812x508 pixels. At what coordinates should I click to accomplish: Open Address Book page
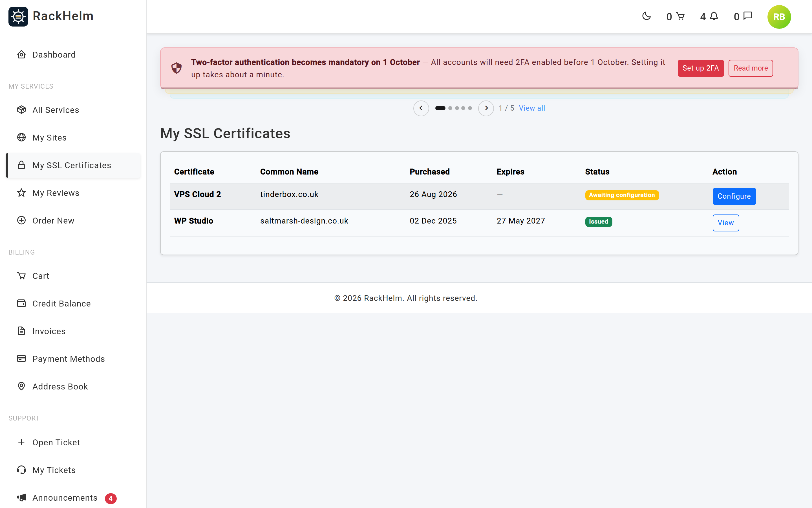pos(73,387)
